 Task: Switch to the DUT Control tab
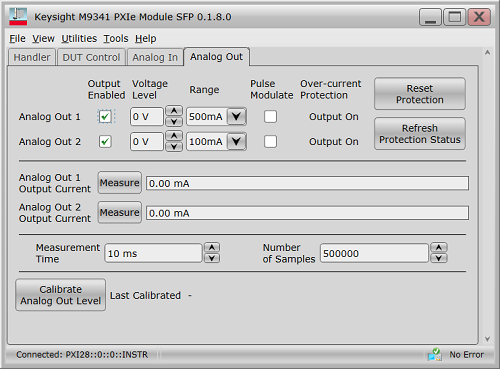coord(91,57)
